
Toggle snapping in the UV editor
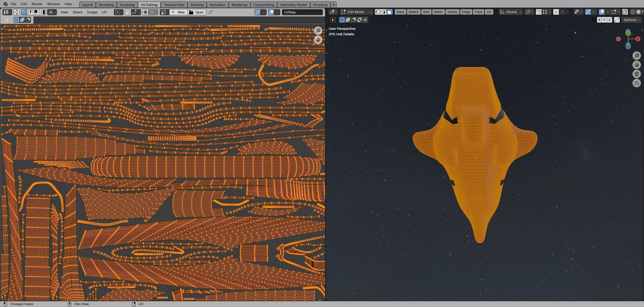[128, 12]
